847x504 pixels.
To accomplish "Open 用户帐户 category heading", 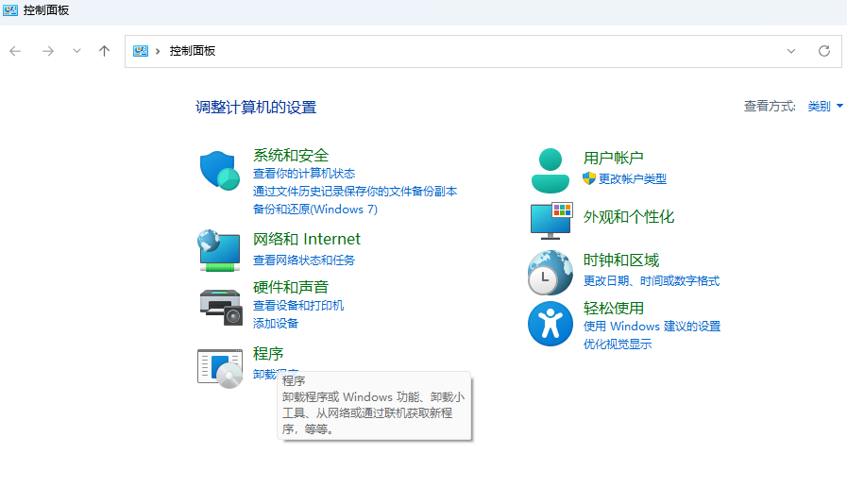I will coord(613,159).
